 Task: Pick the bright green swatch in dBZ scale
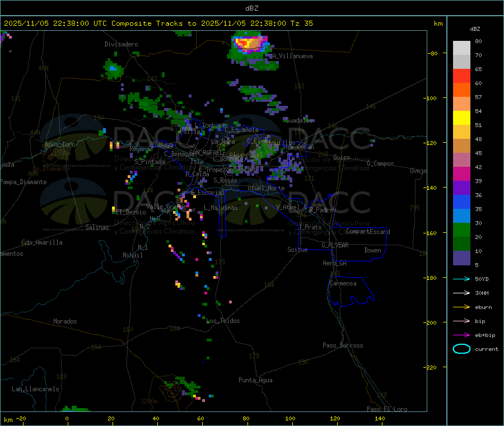pyautogui.click(x=461, y=230)
